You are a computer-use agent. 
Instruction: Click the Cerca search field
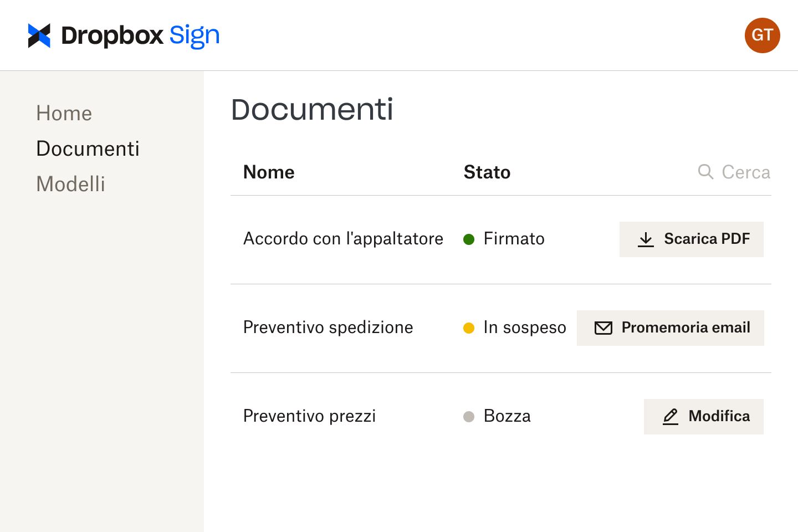point(745,172)
